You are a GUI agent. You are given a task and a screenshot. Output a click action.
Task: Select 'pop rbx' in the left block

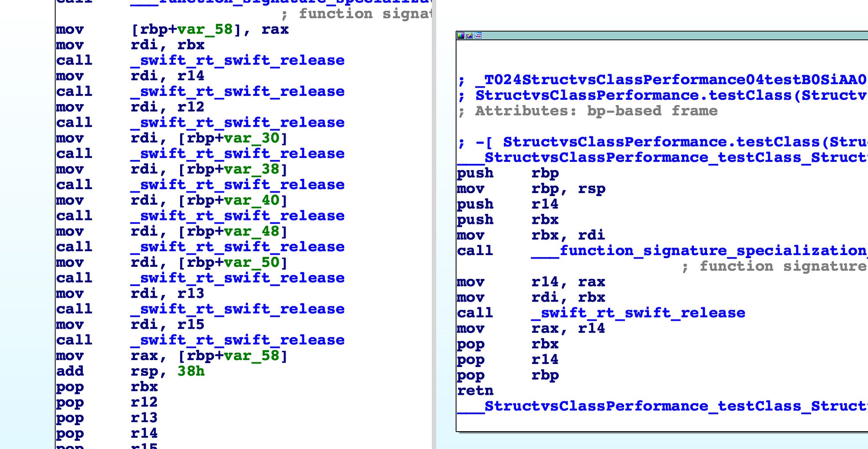point(107,387)
